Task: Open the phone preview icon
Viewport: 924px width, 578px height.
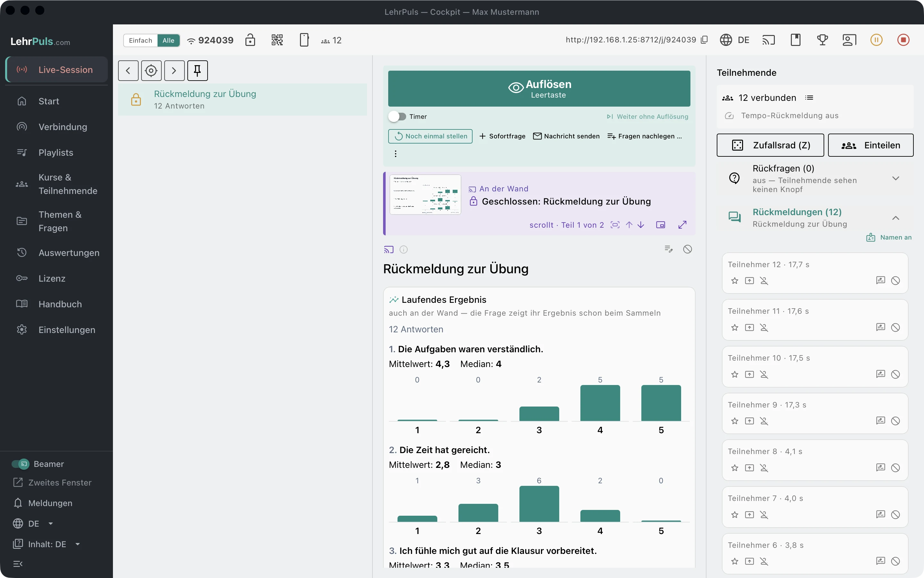Action: 304,40
